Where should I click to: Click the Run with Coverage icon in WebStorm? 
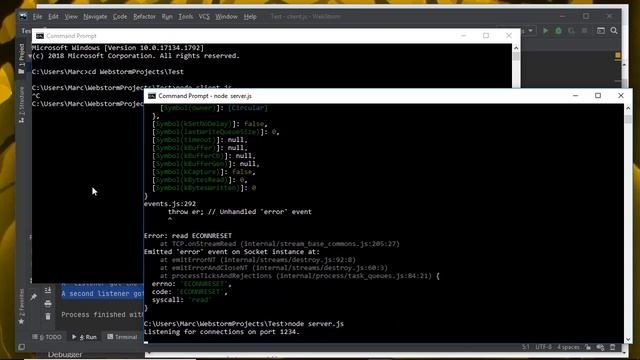[x=571, y=31]
